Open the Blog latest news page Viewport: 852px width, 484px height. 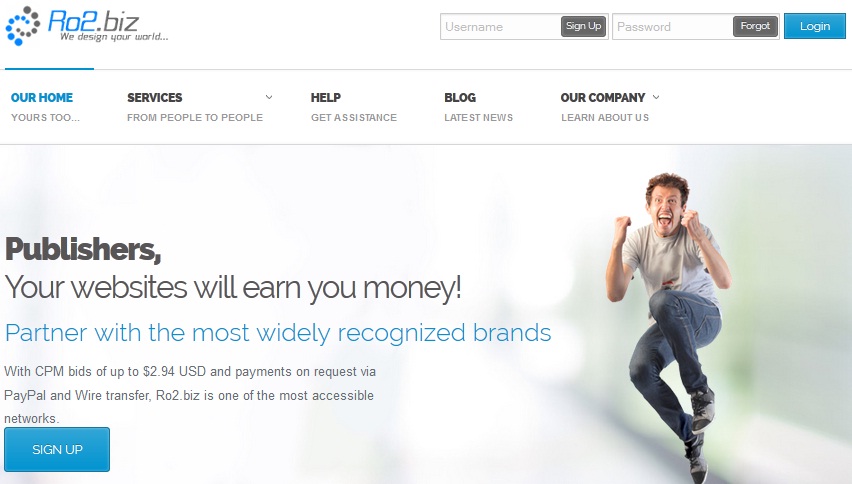478,107
